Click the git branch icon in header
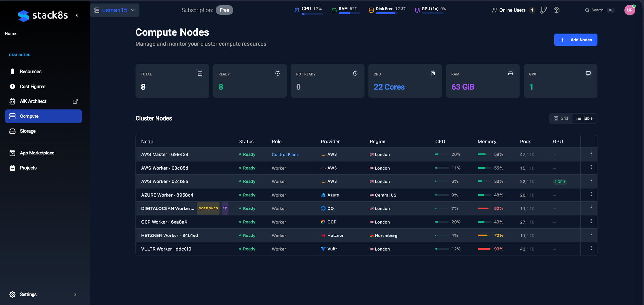This screenshot has height=305, width=644. (544, 10)
